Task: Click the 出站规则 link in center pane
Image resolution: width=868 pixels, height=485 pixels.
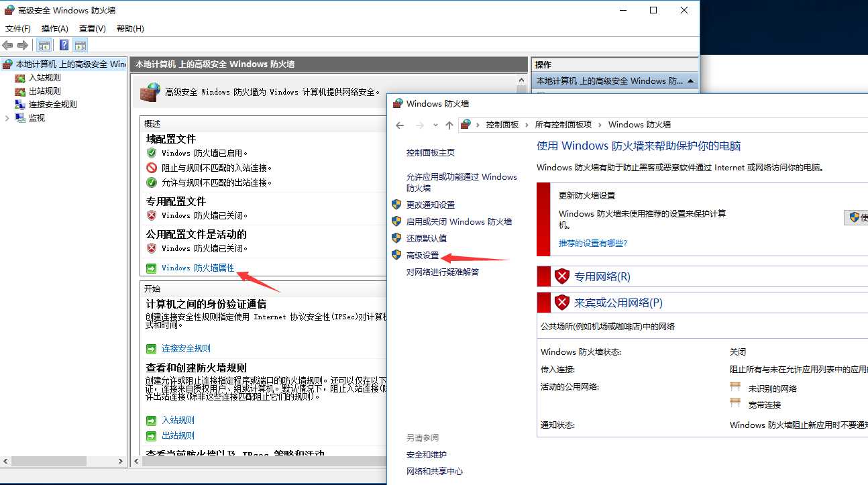Action: pyautogui.click(x=178, y=435)
